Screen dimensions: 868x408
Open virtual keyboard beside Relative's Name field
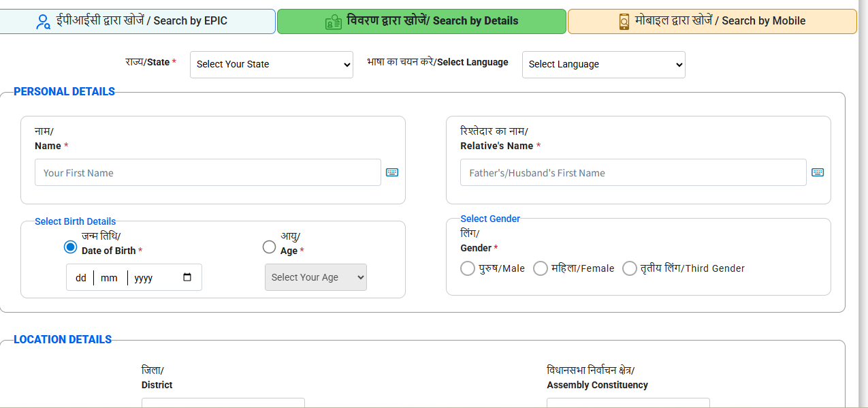tap(818, 172)
